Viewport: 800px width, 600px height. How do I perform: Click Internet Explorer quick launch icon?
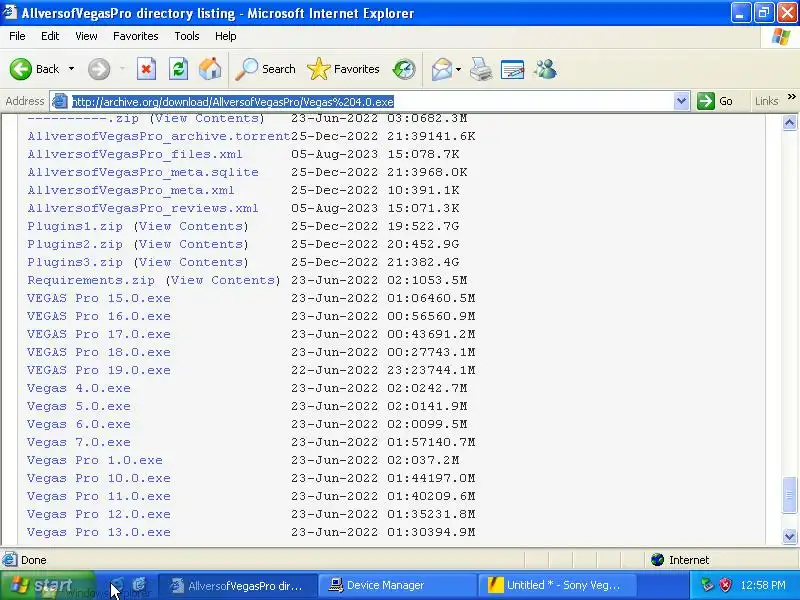pyautogui.click(x=139, y=585)
